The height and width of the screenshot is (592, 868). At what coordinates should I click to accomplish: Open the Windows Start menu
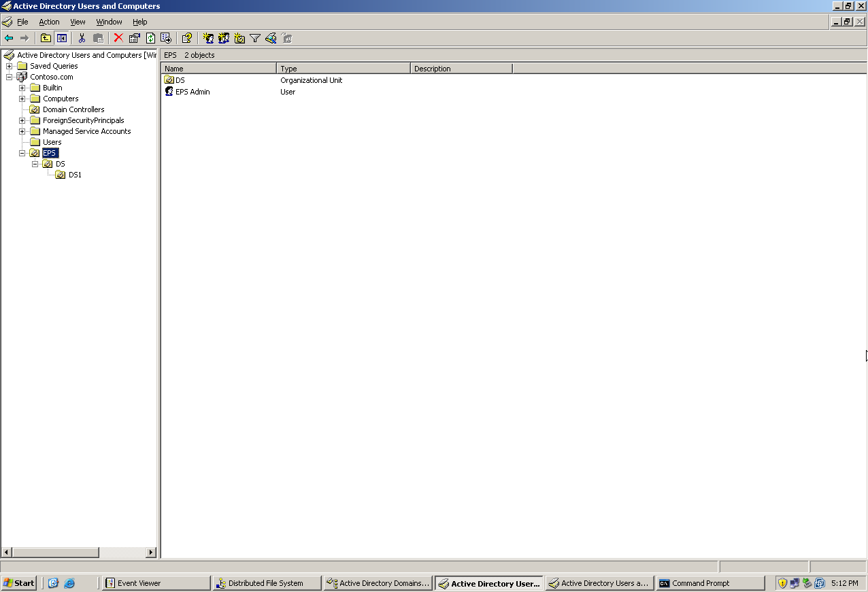(x=19, y=583)
